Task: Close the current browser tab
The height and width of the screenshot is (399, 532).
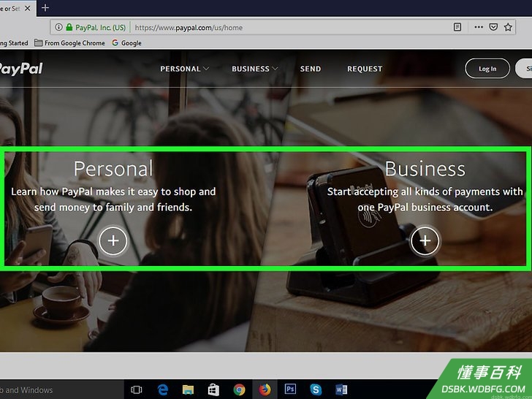Action: tap(28, 8)
